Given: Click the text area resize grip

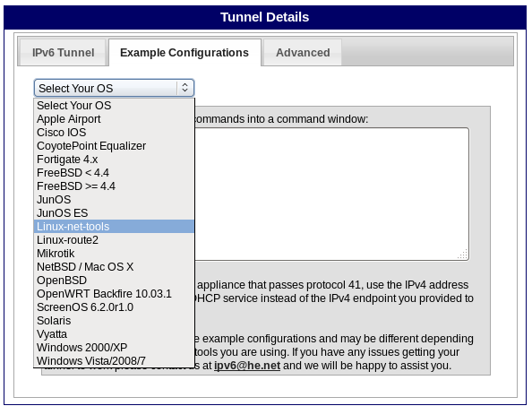Looking at the screenshot, I should pyautogui.click(x=463, y=255).
